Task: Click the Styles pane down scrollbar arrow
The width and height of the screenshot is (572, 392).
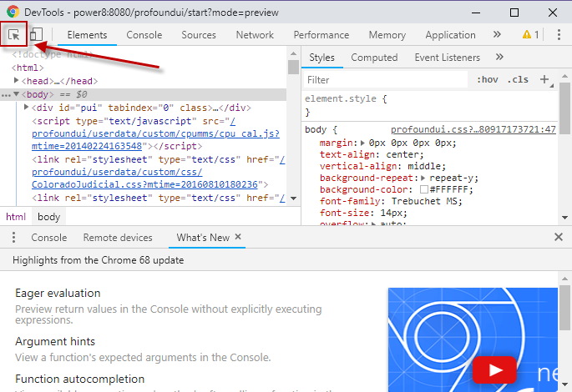Action: [564, 218]
